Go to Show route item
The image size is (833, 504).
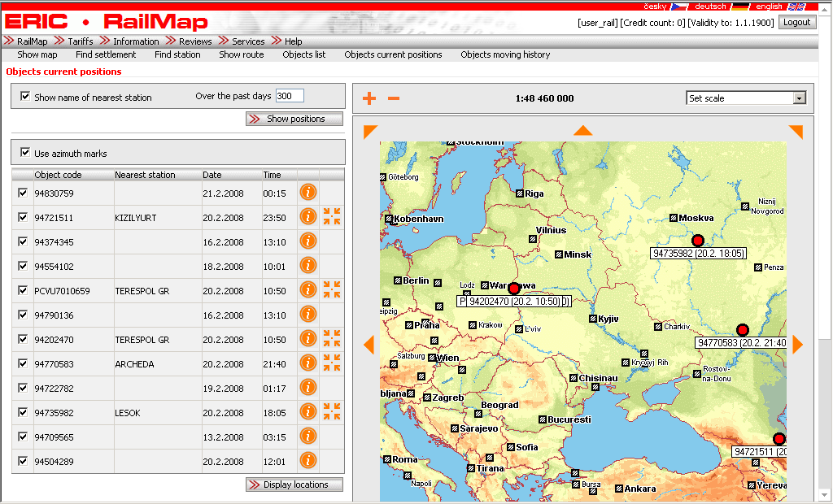[x=241, y=54]
